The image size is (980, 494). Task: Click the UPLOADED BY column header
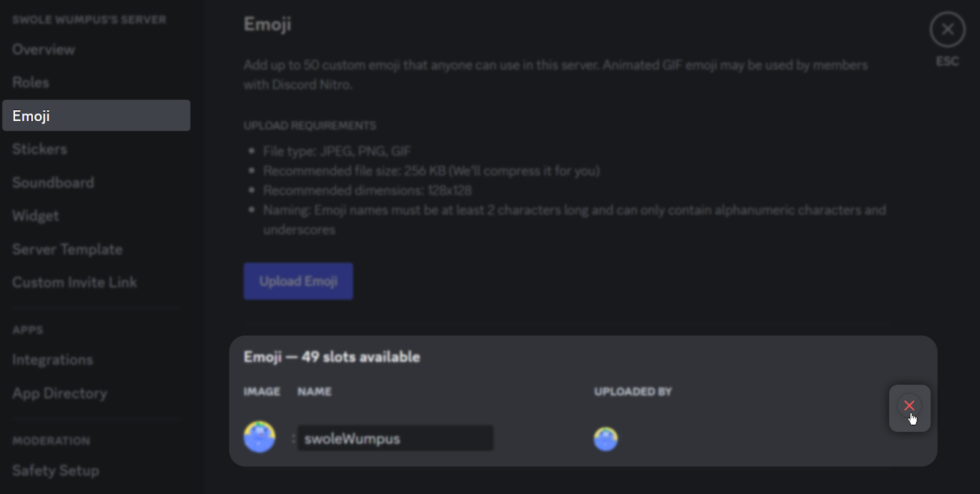point(632,392)
